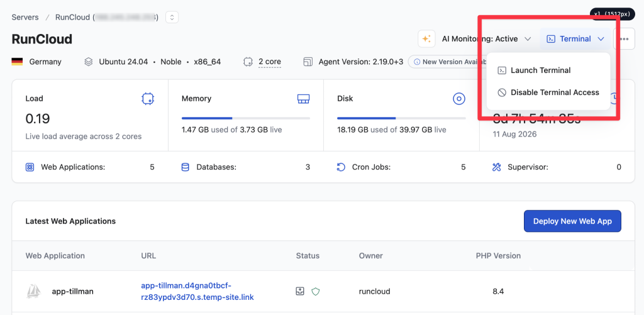
Task: Click the Latest Web Applications heading
Action: click(x=70, y=221)
